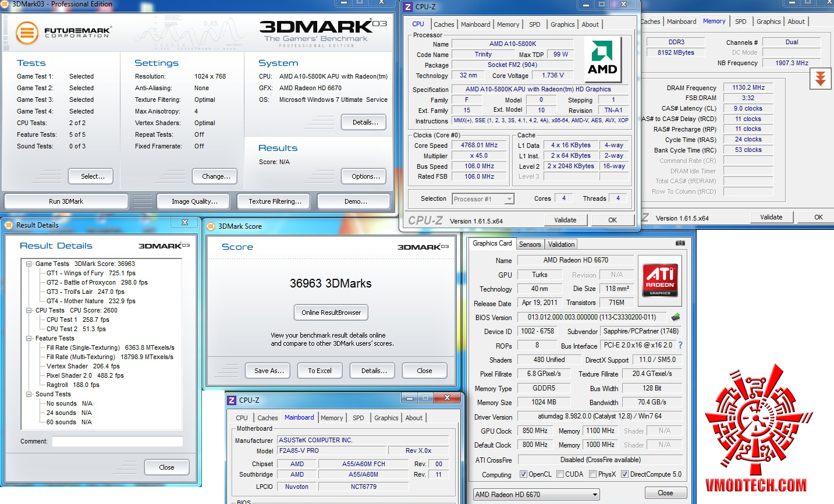This screenshot has width=834, height=504.
Task: Click the 3DMark Score window title icon
Action: tap(211, 226)
